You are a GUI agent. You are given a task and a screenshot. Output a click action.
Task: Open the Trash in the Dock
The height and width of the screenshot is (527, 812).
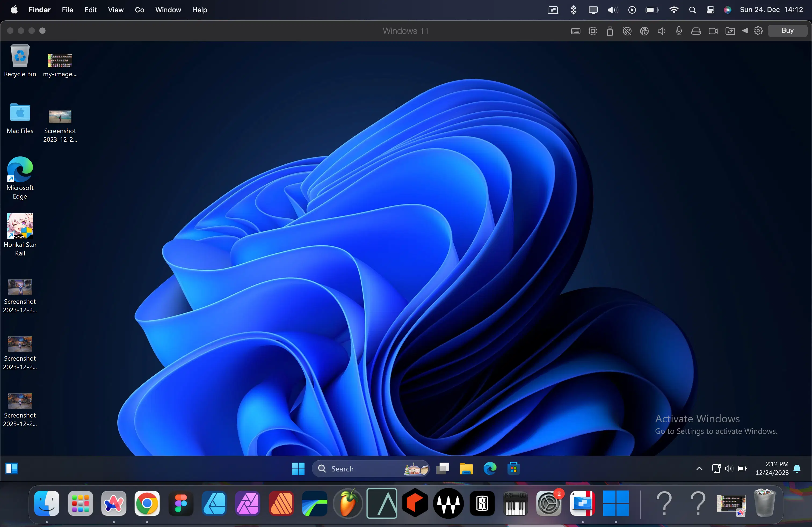point(764,503)
